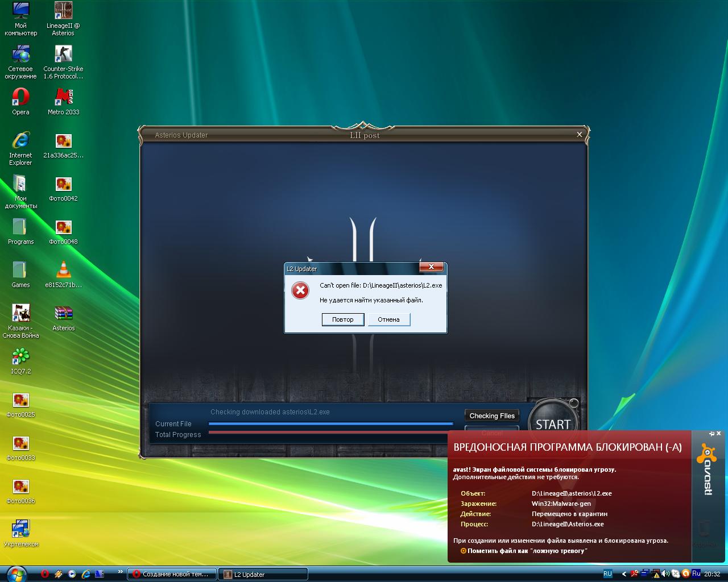This screenshot has width=728, height=582.
Task: Open the volume speaker tray icon
Action: click(665, 574)
